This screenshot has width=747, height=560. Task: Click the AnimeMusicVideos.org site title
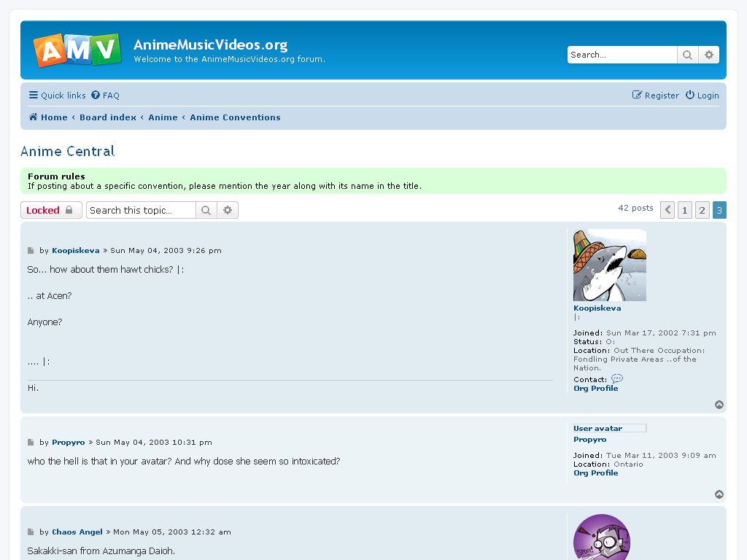(x=211, y=44)
